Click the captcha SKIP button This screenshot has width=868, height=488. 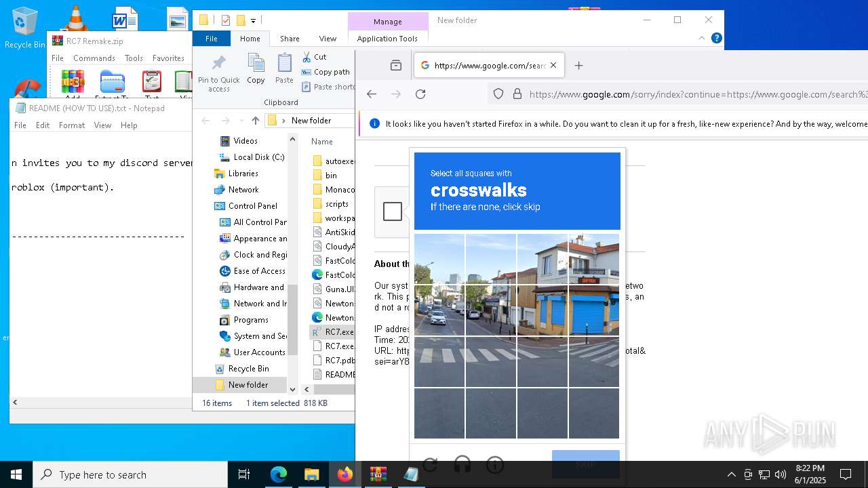[x=585, y=464]
